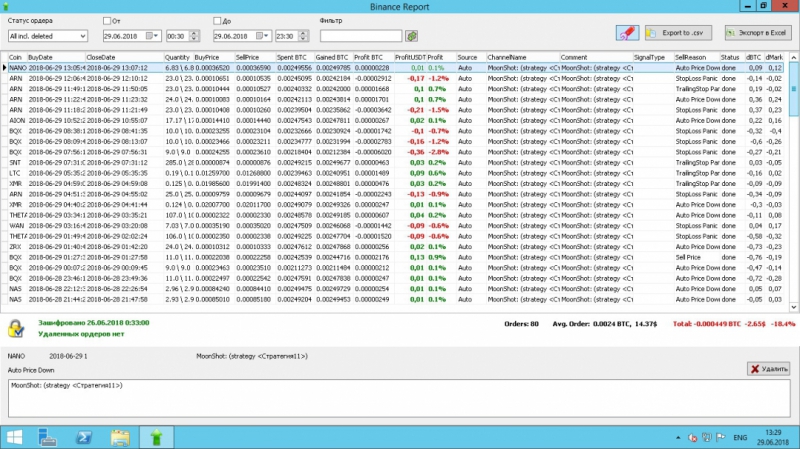800x449 pixels.
Task: Click the ENG language indicator
Action: pos(740,438)
